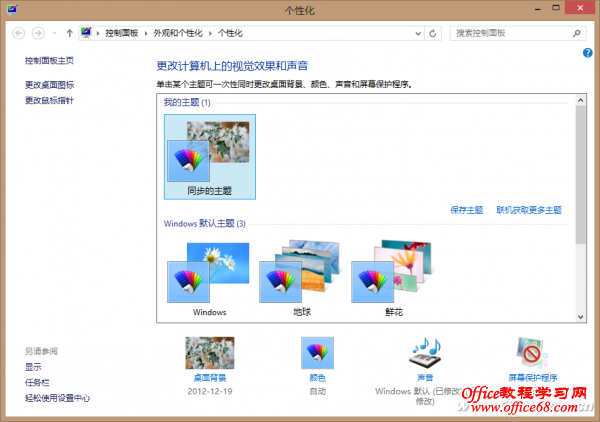Select the 鲜花 theme
The height and width of the screenshot is (422, 600).
click(x=393, y=278)
